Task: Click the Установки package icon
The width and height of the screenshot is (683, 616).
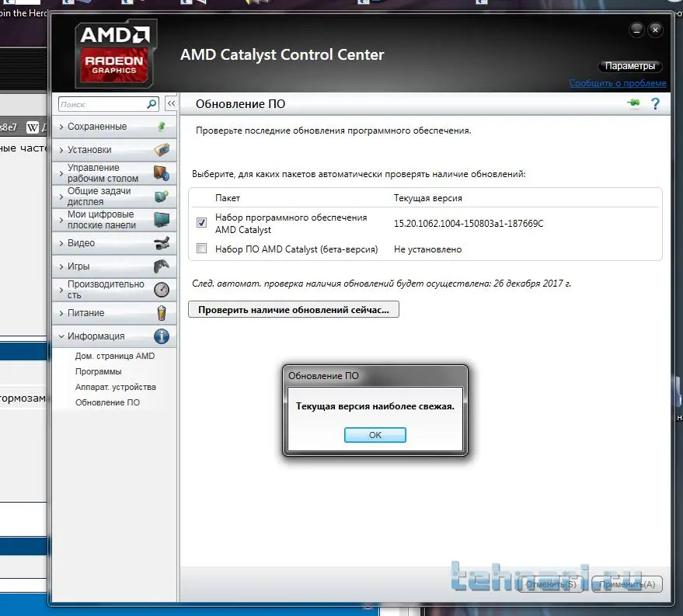Action: tap(162, 150)
